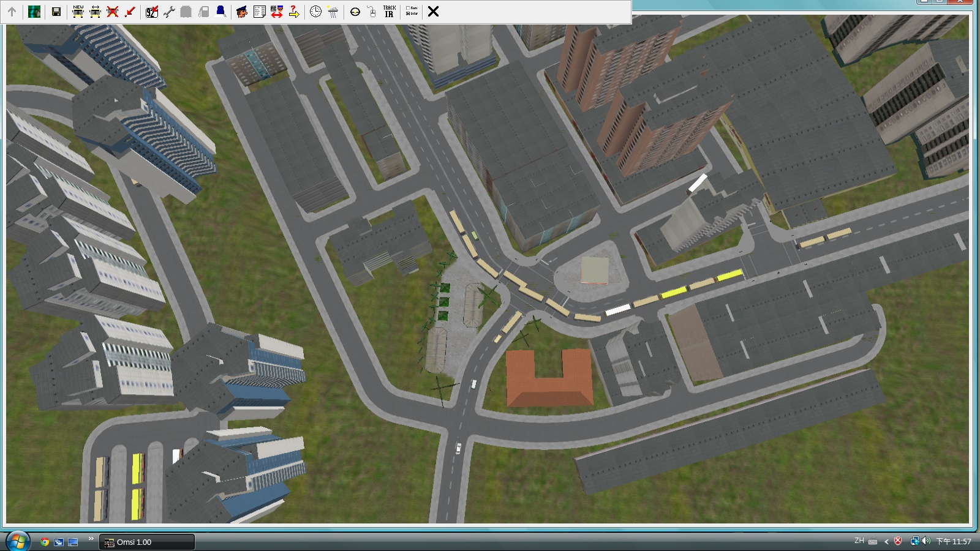This screenshot has height=551, width=980.
Task: Open network tray icon
Action: (914, 541)
